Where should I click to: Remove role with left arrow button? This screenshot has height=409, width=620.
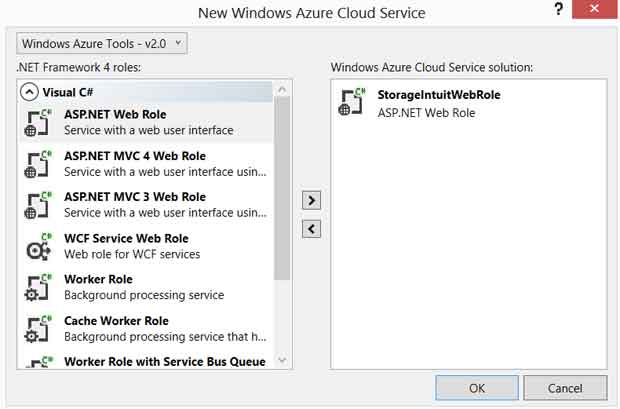click(x=311, y=229)
